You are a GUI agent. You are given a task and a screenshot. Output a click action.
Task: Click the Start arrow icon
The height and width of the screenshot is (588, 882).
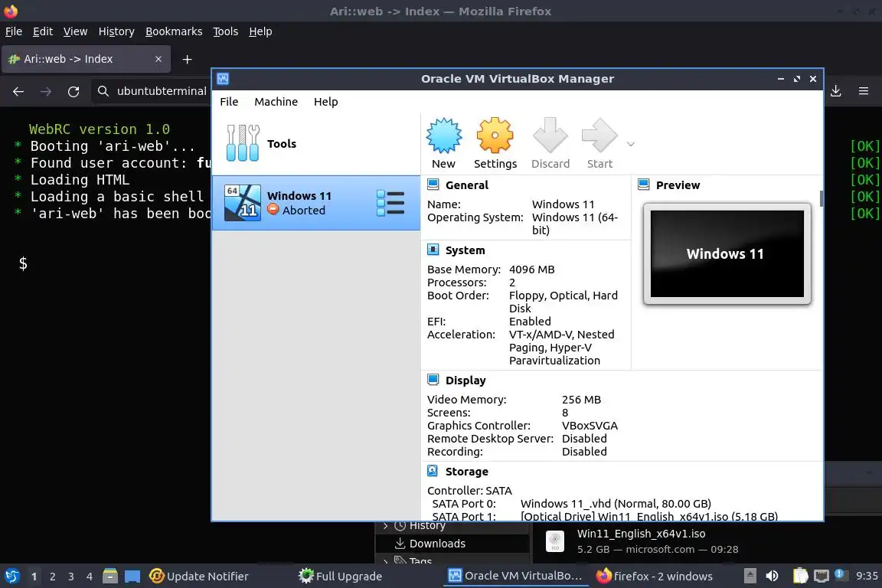[599, 135]
